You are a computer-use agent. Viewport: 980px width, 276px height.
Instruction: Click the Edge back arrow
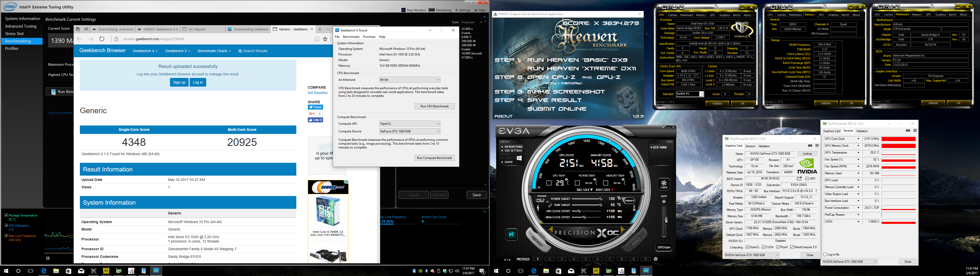pyautogui.click(x=80, y=39)
